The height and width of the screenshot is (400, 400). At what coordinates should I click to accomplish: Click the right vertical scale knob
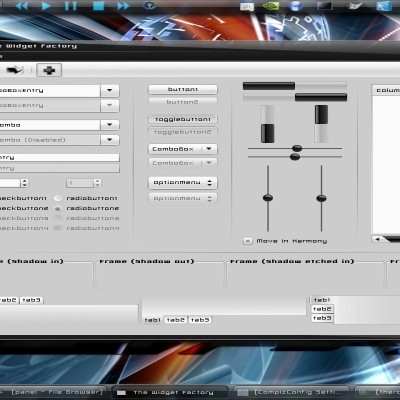321,198
